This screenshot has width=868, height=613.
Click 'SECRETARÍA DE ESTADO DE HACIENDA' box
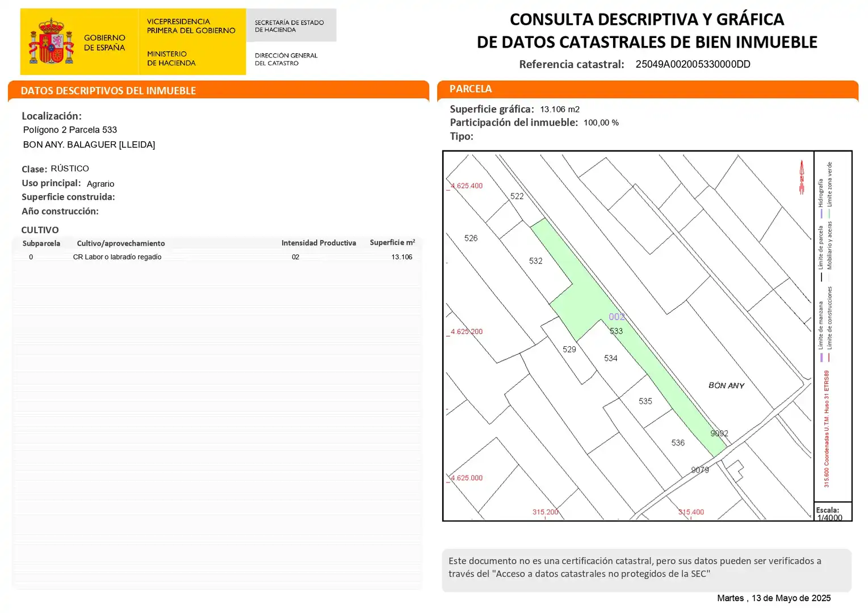point(291,26)
